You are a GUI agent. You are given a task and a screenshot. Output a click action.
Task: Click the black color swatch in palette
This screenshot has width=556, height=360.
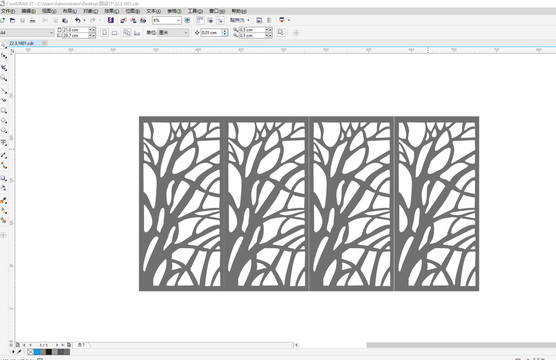(49, 352)
